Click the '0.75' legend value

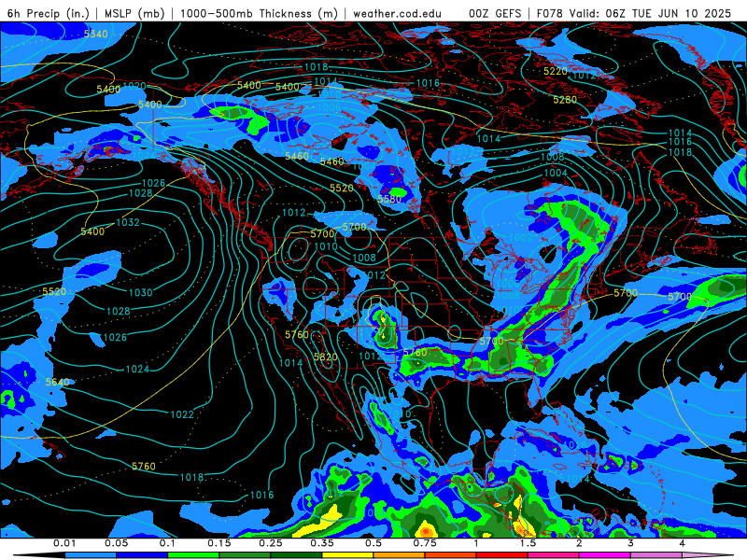point(425,543)
